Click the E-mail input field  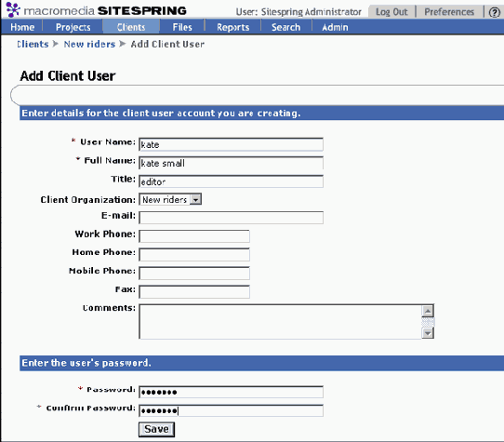[232, 218]
